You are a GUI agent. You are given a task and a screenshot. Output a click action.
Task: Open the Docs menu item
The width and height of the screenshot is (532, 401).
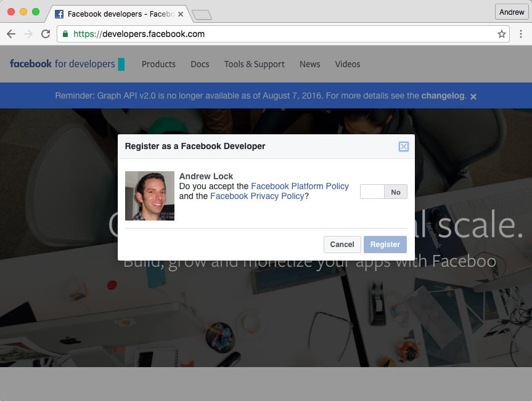[x=200, y=64]
